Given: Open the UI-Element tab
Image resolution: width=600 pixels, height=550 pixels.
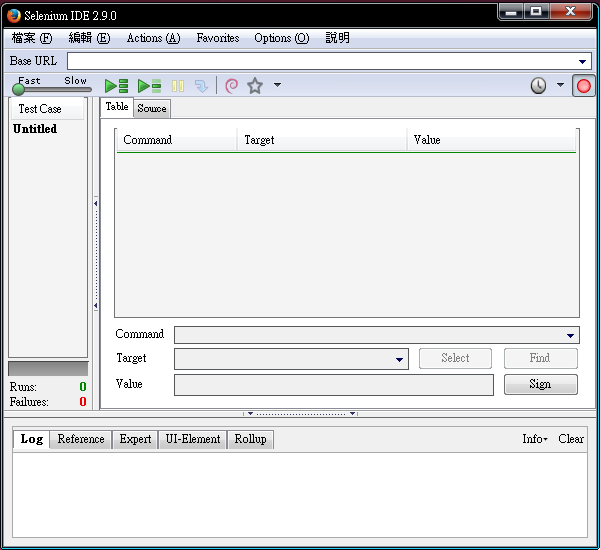Looking at the screenshot, I should pyautogui.click(x=192, y=439).
